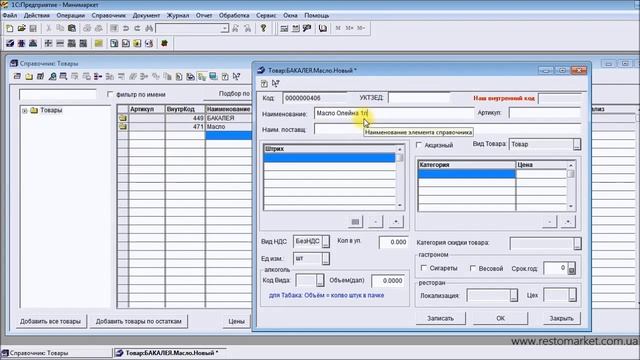
Task: Enable the фильтр по имени checkbox
Action: [x=110, y=94]
